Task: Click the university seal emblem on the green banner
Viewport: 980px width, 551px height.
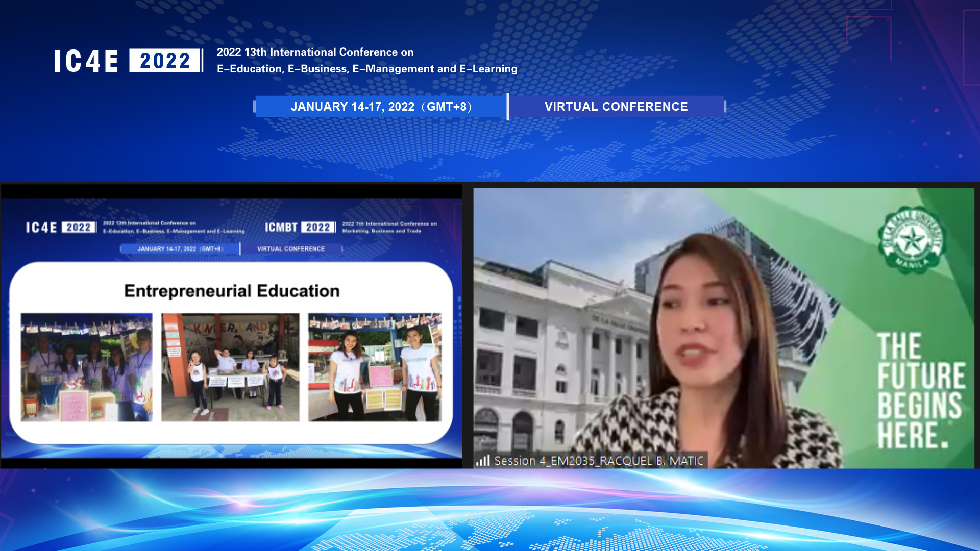Action: coord(911,239)
